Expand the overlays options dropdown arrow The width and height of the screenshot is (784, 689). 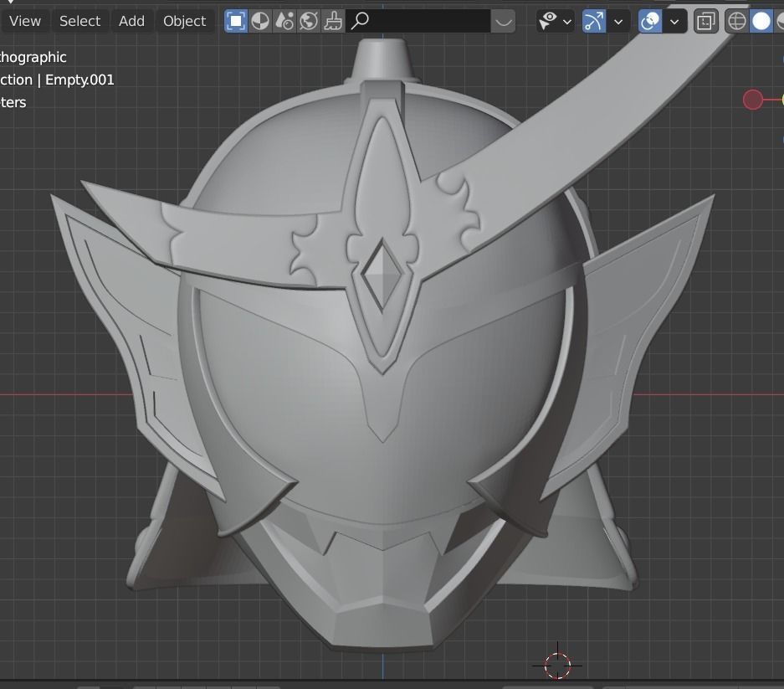point(674,21)
